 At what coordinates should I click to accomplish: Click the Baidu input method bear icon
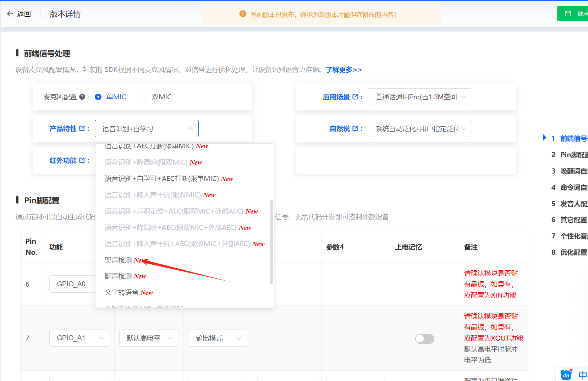click(x=566, y=375)
